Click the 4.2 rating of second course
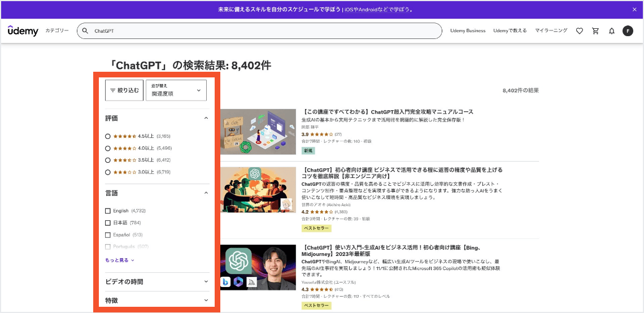This screenshot has height=313, width=644. [x=304, y=212]
